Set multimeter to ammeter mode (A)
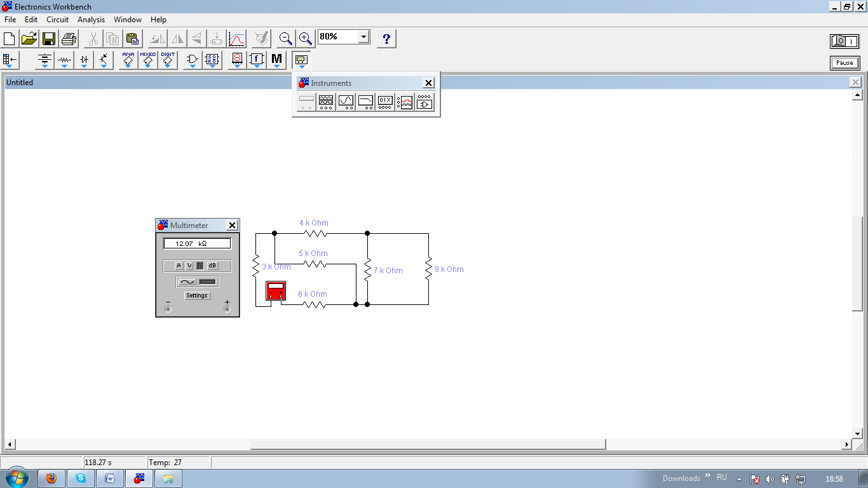868x488 pixels. point(179,266)
